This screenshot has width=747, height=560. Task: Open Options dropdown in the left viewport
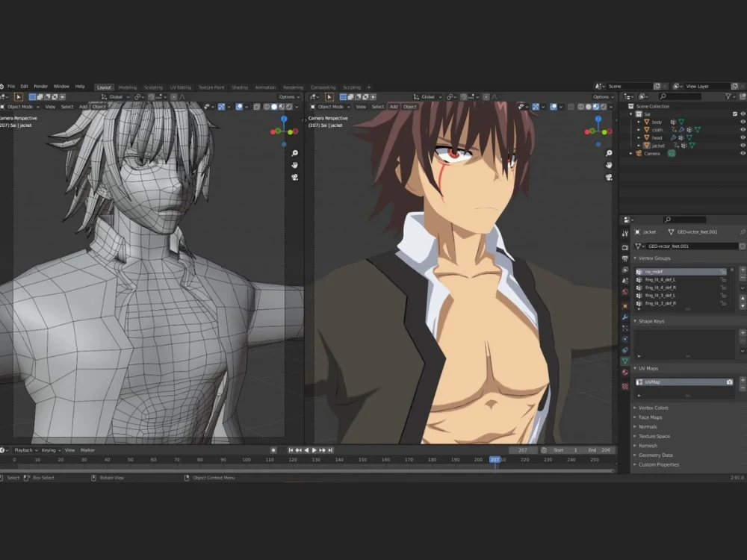[288, 96]
